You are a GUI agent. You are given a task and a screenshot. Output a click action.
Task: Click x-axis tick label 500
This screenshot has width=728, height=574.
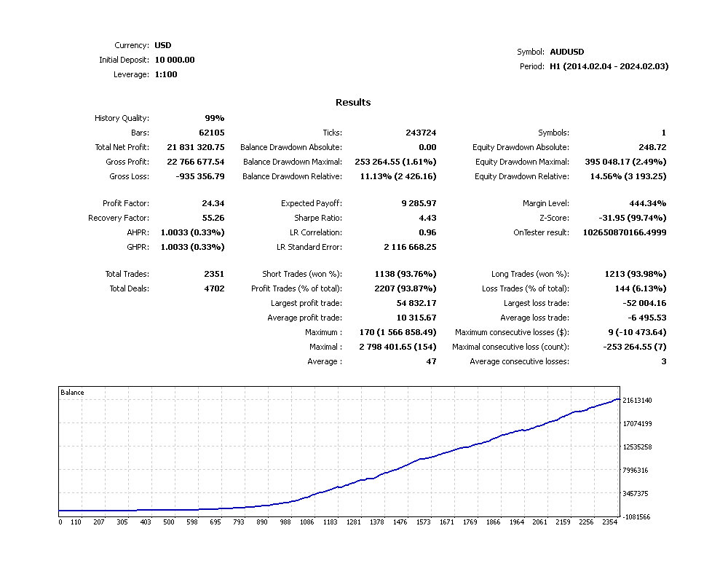[169, 522]
